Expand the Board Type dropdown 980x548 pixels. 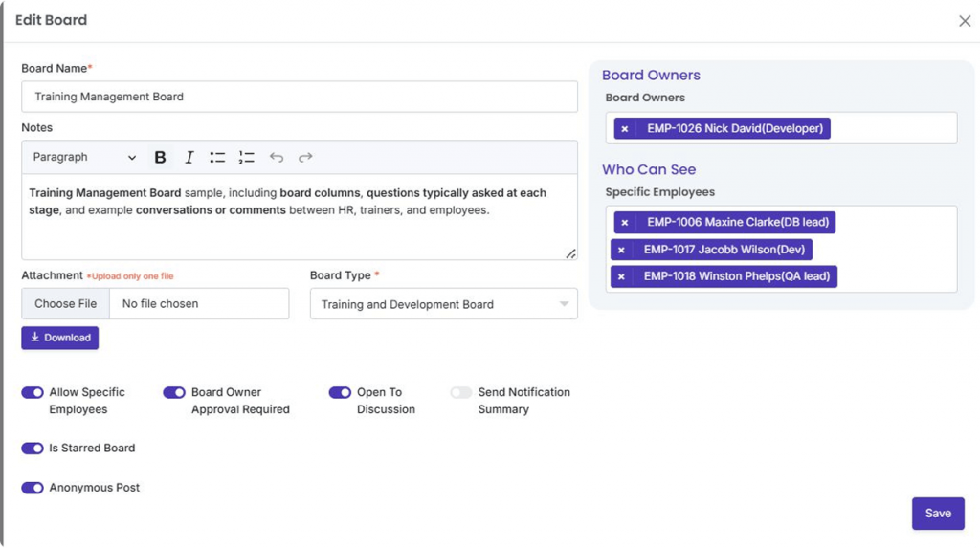click(443, 304)
